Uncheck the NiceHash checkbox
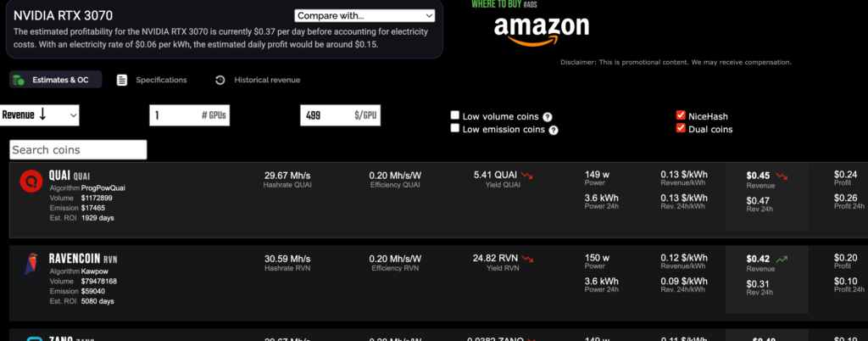The image size is (868, 341). point(681,115)
